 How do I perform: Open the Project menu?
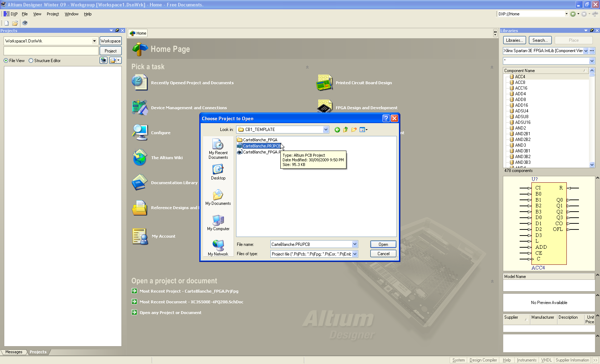pyautogui.click(x=53, y=14)
